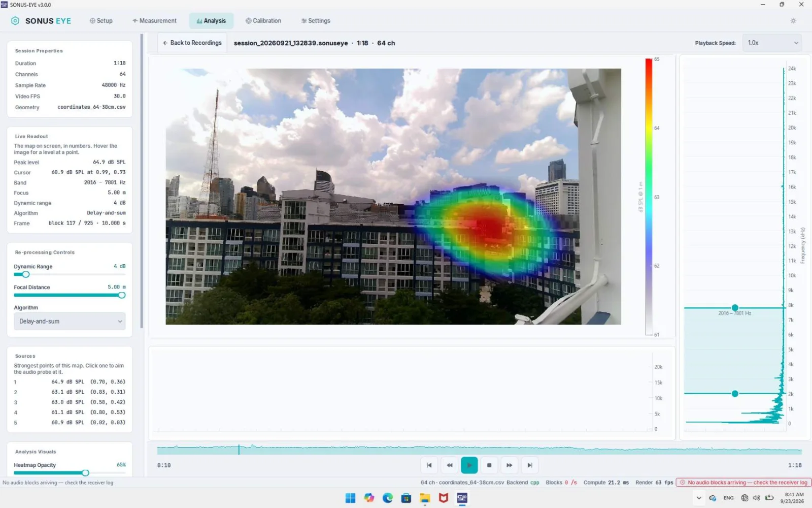Select the lower frequency band handle at 2k

click(x=735, y=394)
